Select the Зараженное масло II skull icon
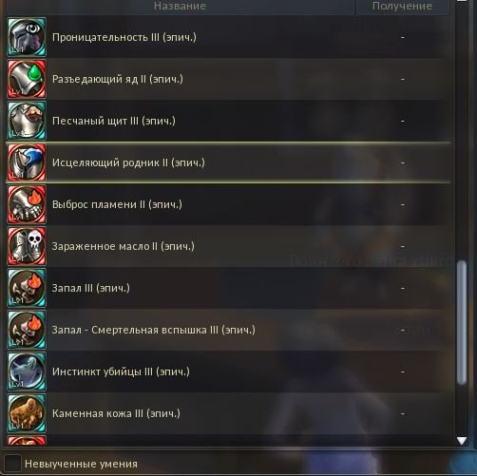Viewport: 477px width, 476px height. tap(27, 246)
